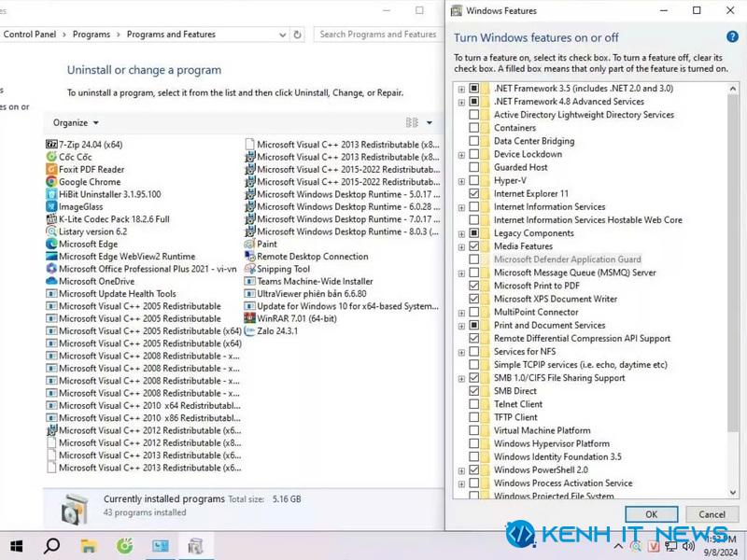Click scroll up arrow of features list
This screenshot has height=560, width=747.
[x=733, y=89]
